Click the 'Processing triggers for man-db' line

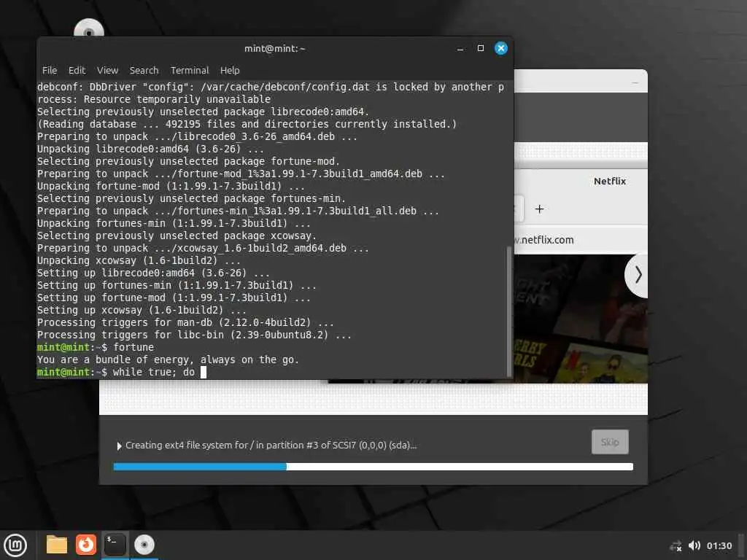pyautogui.click(x=186, y=322)
